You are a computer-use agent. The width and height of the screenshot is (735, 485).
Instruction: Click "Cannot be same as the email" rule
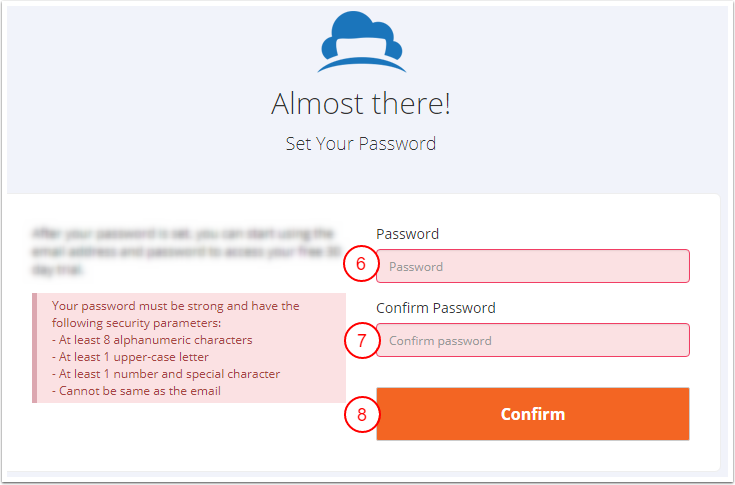[x=136, y=391]
